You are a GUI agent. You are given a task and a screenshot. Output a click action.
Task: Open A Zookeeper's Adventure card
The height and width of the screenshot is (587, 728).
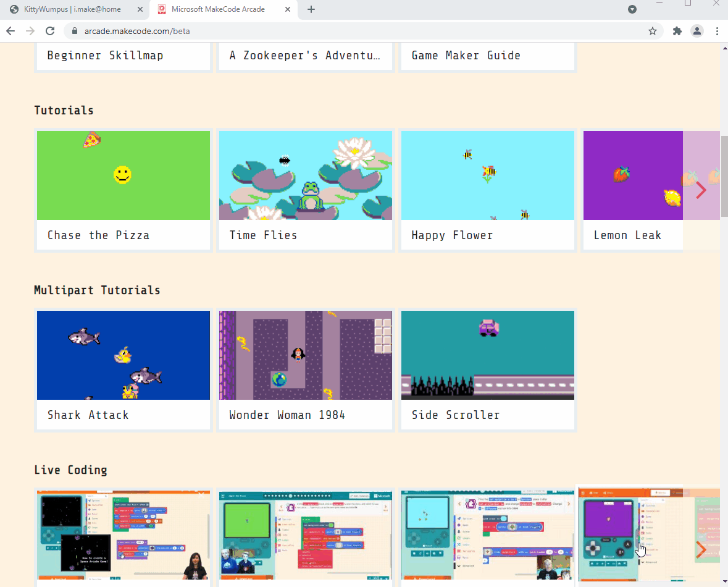click(x=306, y=56)
